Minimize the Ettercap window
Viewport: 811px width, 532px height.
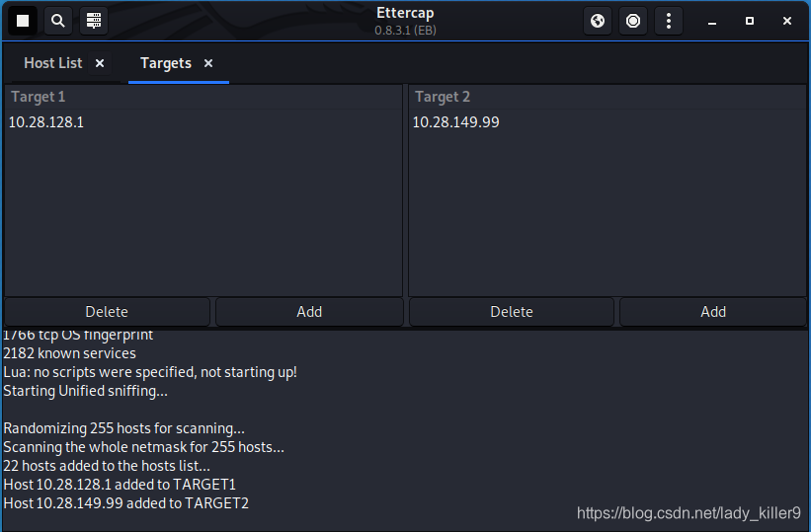712,21
